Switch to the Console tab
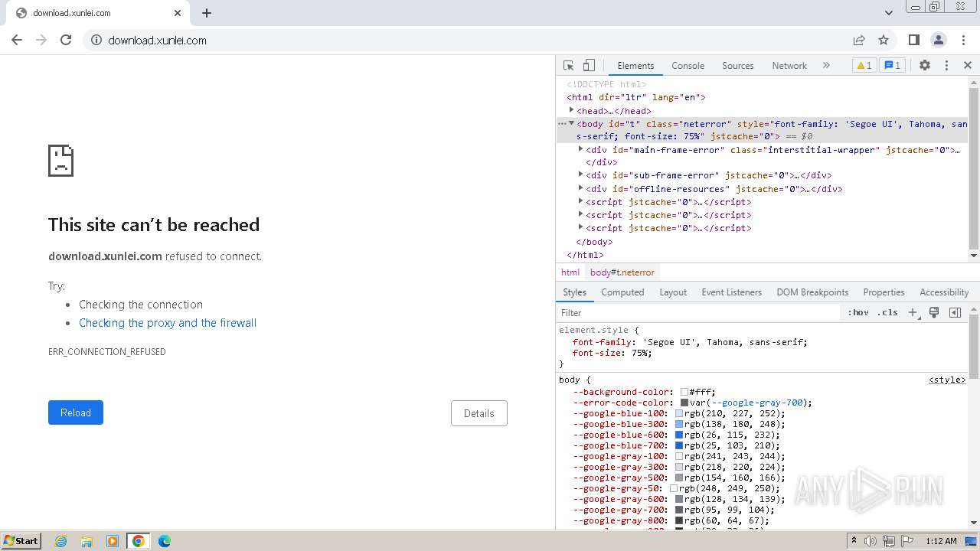 click(688, 66)
